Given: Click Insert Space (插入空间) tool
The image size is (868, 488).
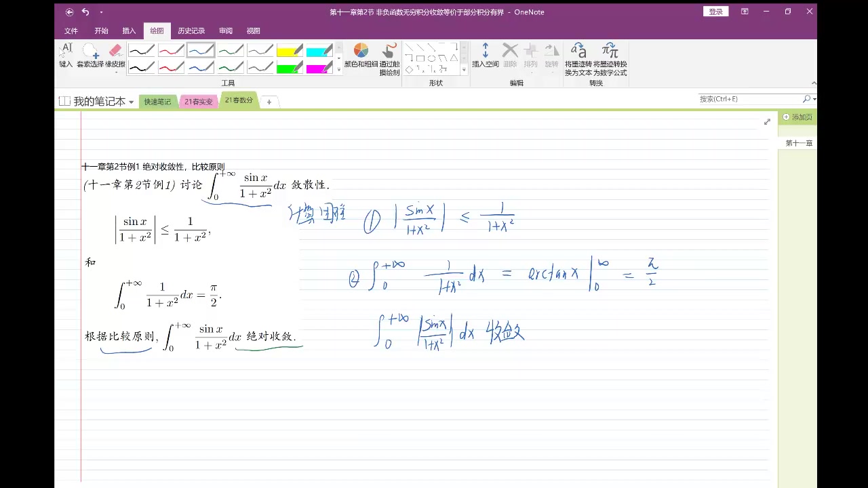Looking at the screenshot, I should point(486,56).
